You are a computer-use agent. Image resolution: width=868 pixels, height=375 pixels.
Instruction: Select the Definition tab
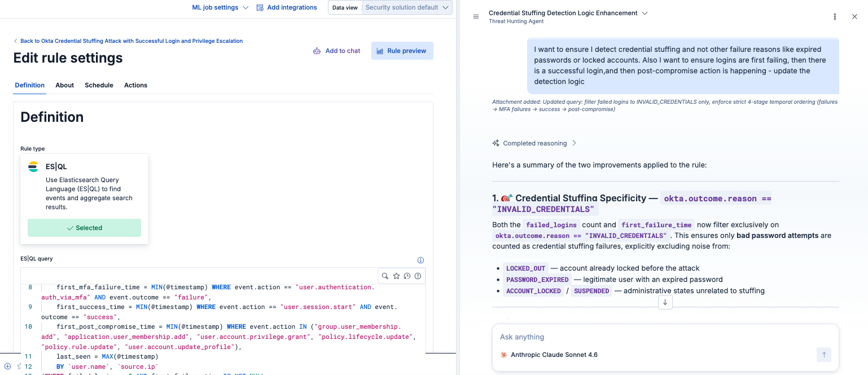pos(30,85)
